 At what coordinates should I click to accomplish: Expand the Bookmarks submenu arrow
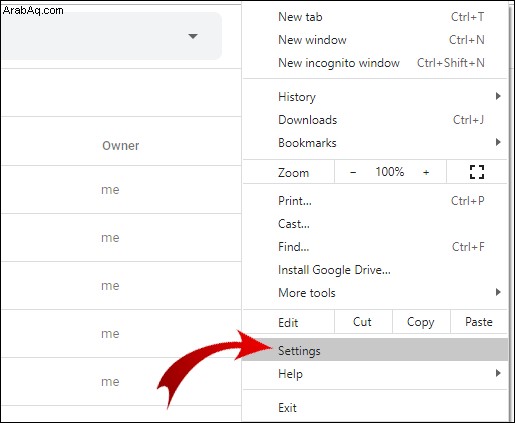(498, 142)
